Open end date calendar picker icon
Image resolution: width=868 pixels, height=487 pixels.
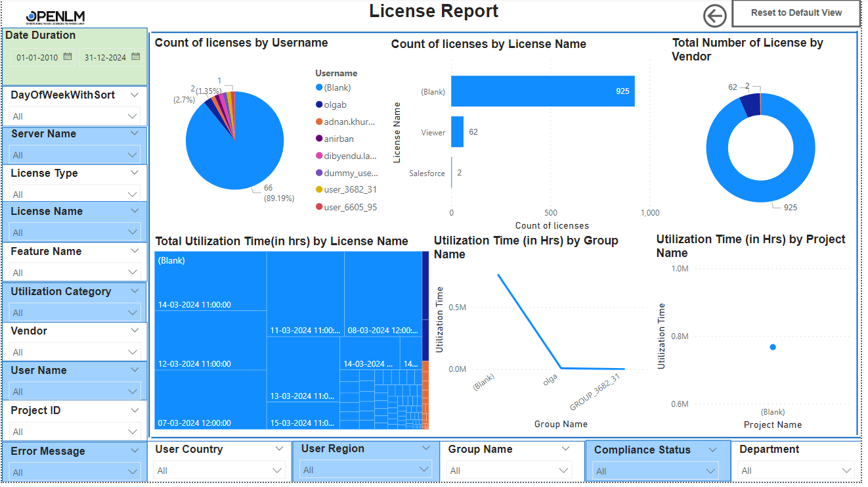(135, 57)
